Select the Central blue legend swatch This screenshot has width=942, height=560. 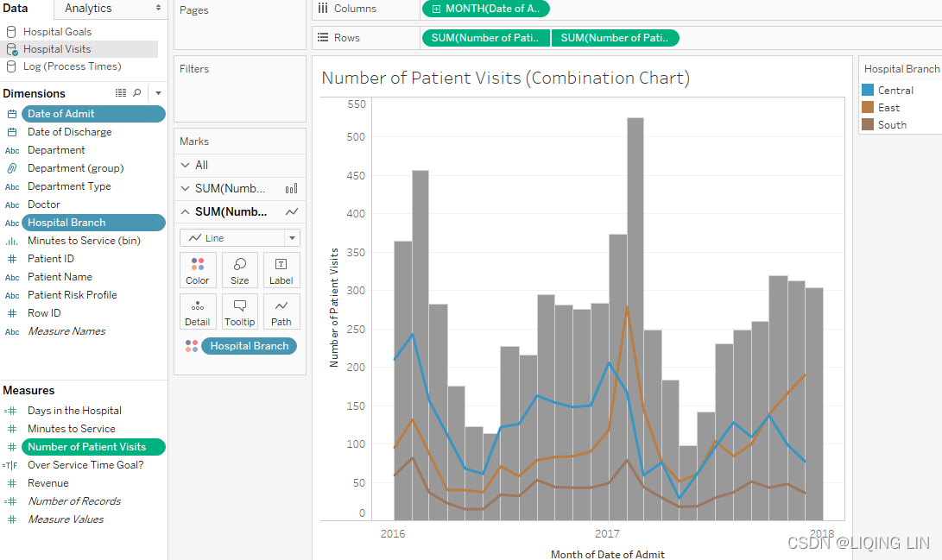coord(868,90)
